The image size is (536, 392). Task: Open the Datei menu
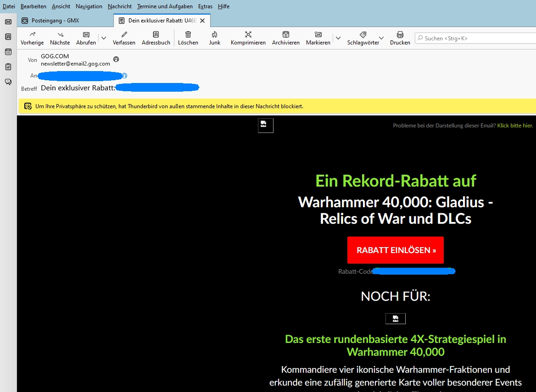[x=9, y=6]
